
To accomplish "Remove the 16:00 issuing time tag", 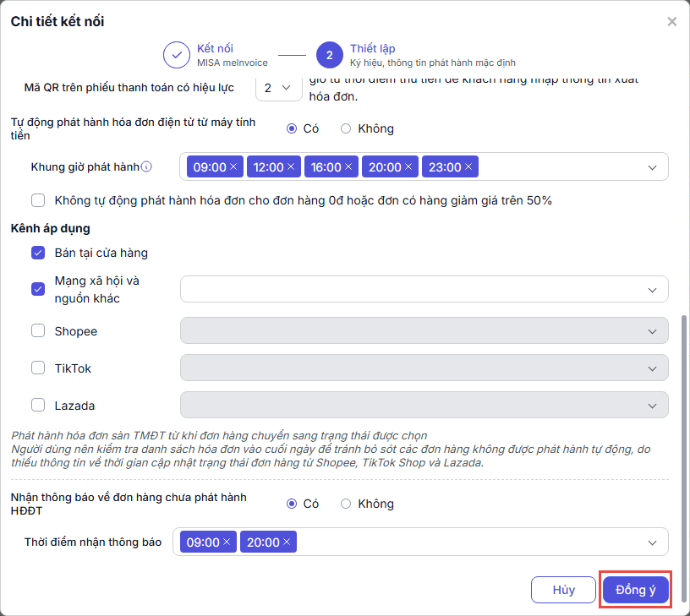I will click(x=348, y=167).
